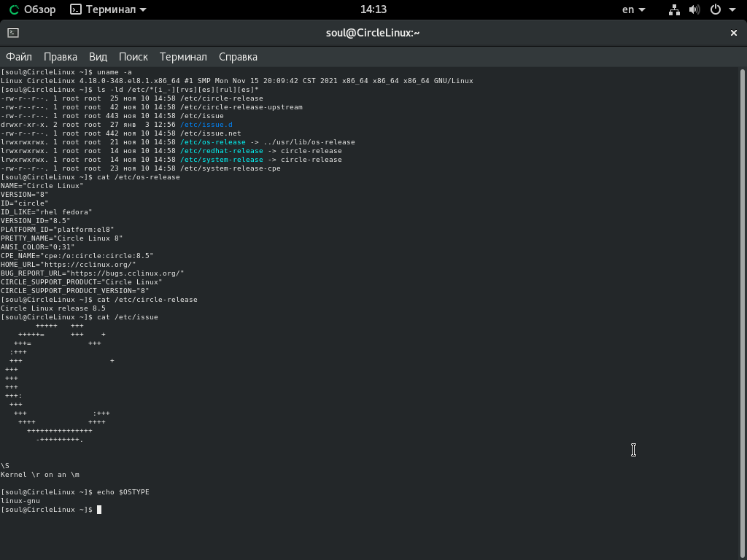The image size is (747, 560).
Task: Click the linux-gnu output line
Action: pos(20,501)
